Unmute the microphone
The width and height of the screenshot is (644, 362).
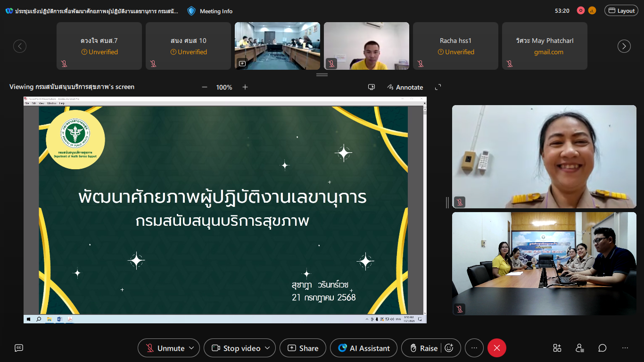pyautogui.click(x=165, y=348)
